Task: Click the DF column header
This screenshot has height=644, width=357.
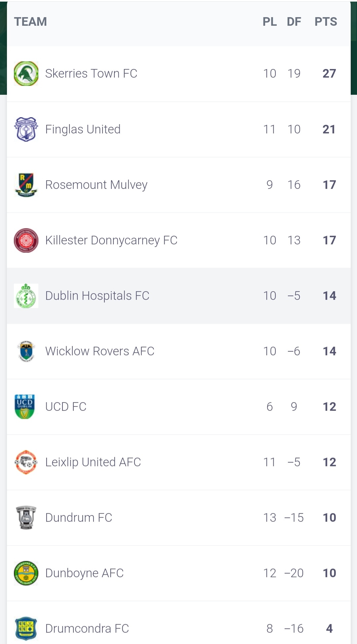Action: [x=294, y=22]
